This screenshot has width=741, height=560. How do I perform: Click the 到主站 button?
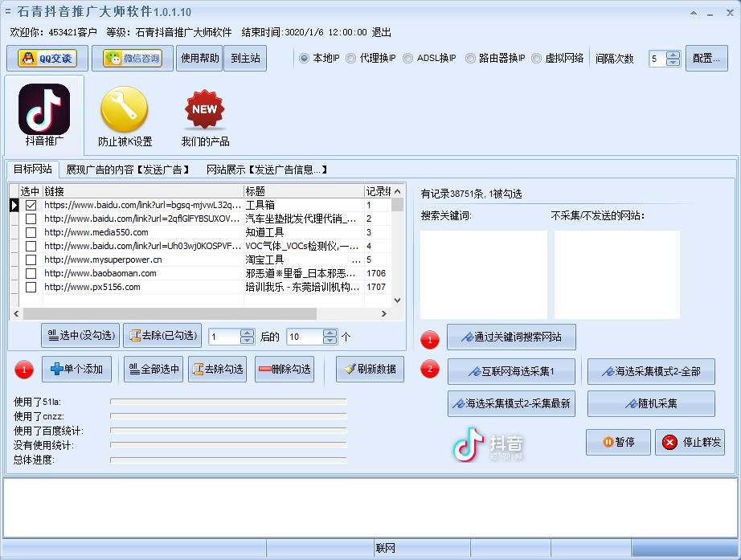tap(245, 58)
